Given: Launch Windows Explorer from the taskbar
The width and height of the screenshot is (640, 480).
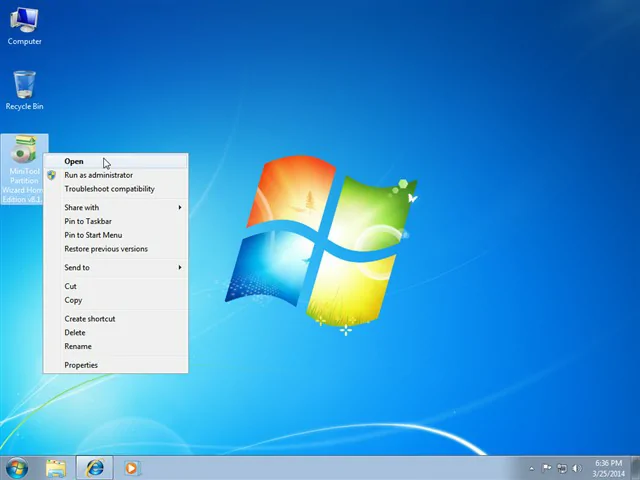Looking at the screenshot, I should pos(55,467).
